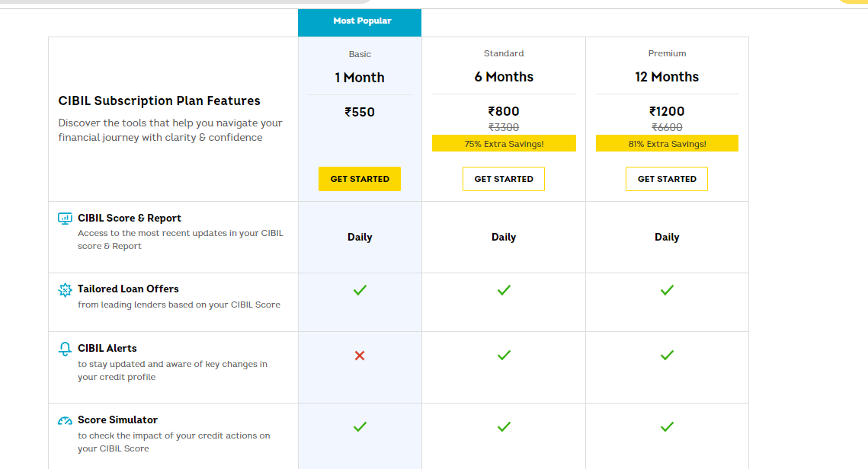Select the Tailored Loan Offers badge icon
The image size is (868, 469).
click(64, 289)
